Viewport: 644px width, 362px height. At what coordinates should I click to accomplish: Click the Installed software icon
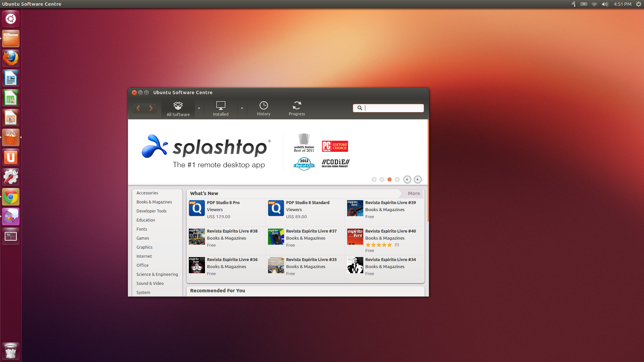point(220,108)
